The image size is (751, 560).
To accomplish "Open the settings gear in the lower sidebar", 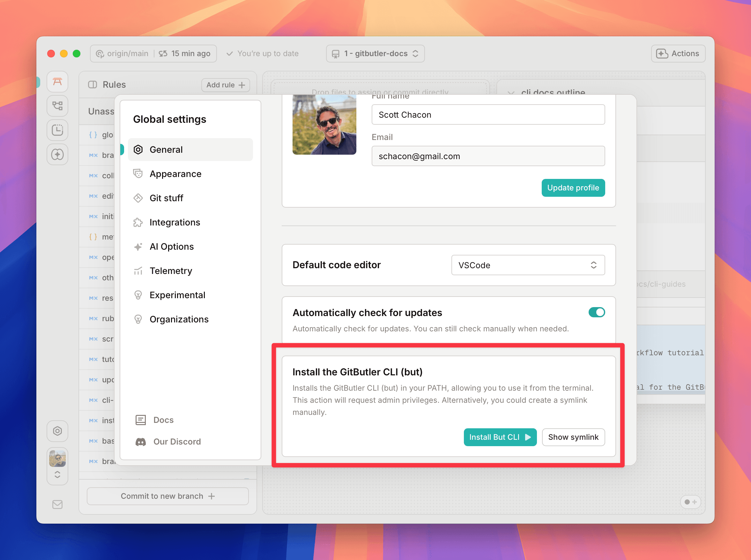I will click(57, 431).
